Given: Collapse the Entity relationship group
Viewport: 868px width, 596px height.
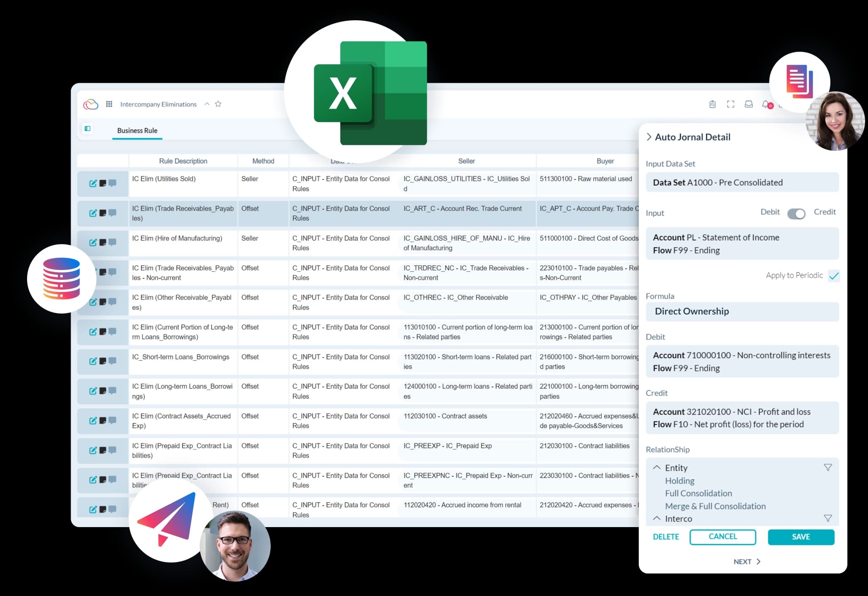Looking at the screenshot, I should (656, 468).
